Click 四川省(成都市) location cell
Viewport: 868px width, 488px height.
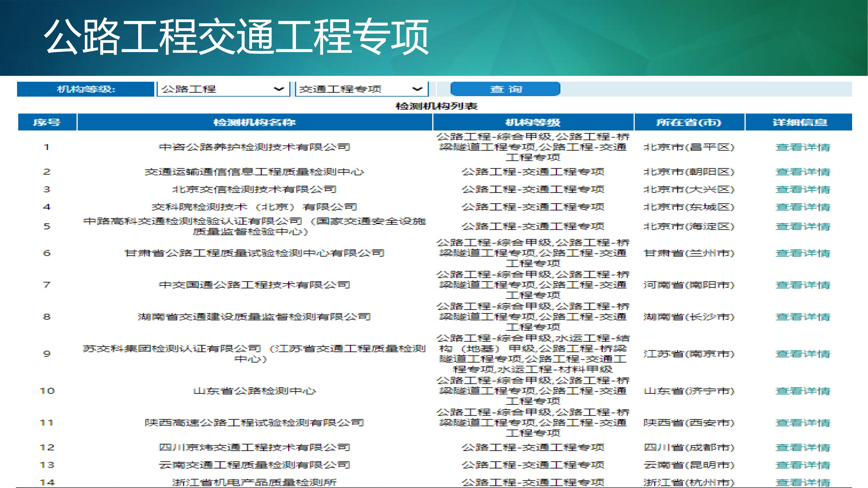pyautogui.click(x=689, y=447)
